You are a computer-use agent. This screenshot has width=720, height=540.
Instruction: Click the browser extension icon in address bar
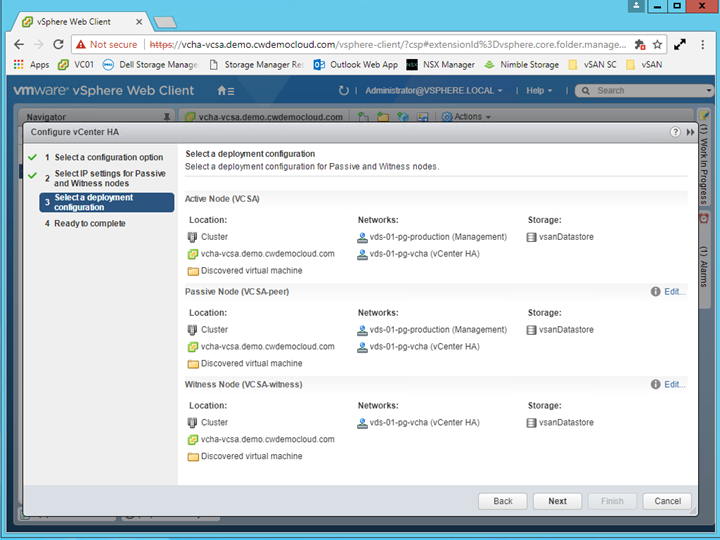(640, 45)
